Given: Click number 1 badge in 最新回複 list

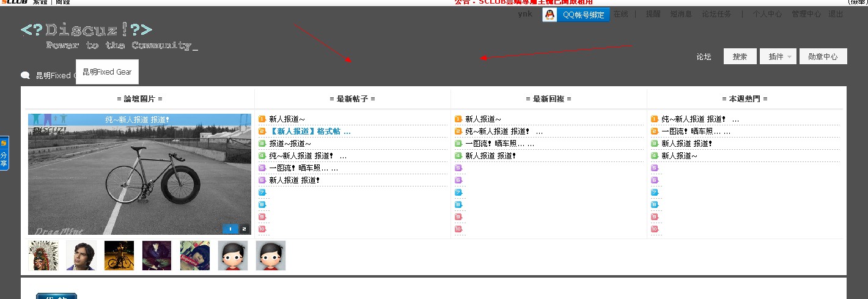Looking at the screenshot, I should (x=458, y=119).
